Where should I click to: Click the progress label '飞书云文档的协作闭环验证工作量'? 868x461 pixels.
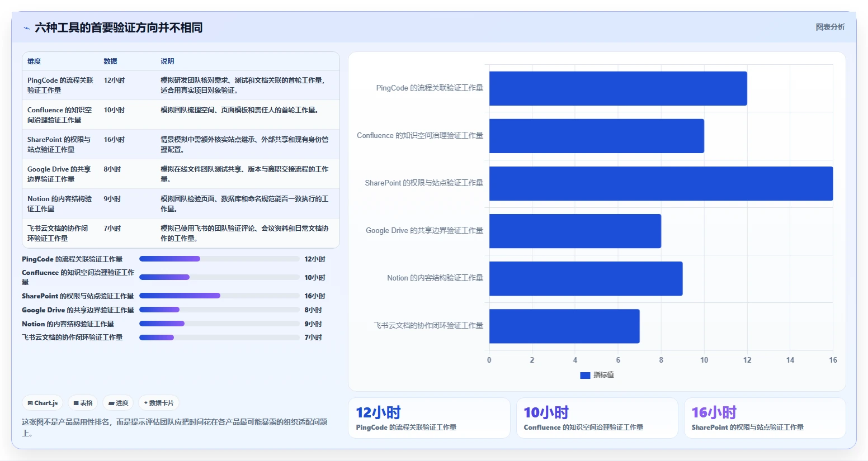[x=72, y=338]
